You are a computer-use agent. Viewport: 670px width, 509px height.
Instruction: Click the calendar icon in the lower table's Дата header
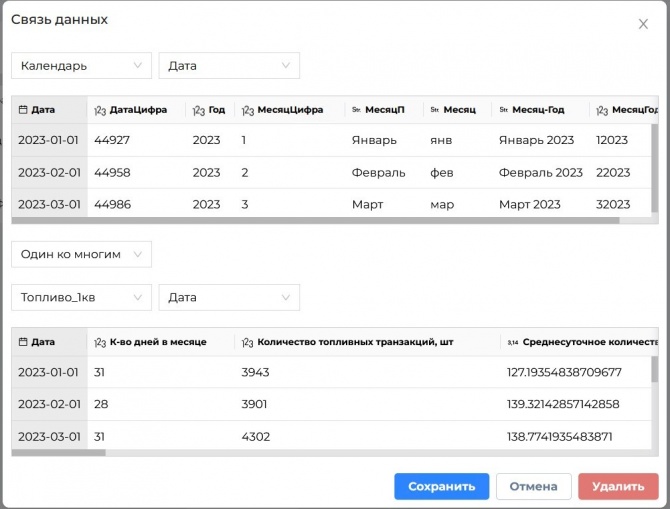pos(23,342)
